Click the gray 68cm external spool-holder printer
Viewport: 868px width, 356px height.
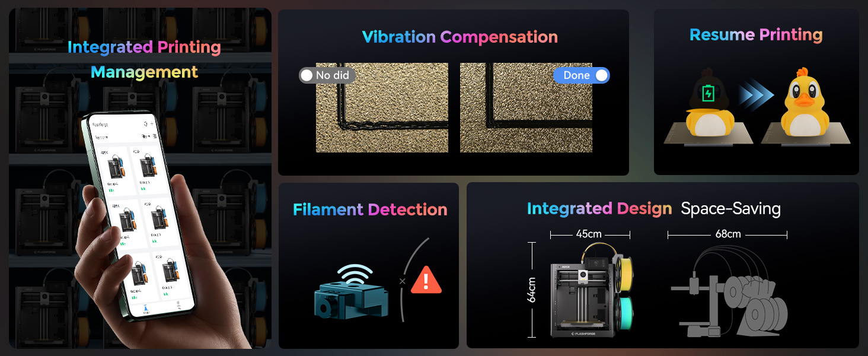coord(729,293)
